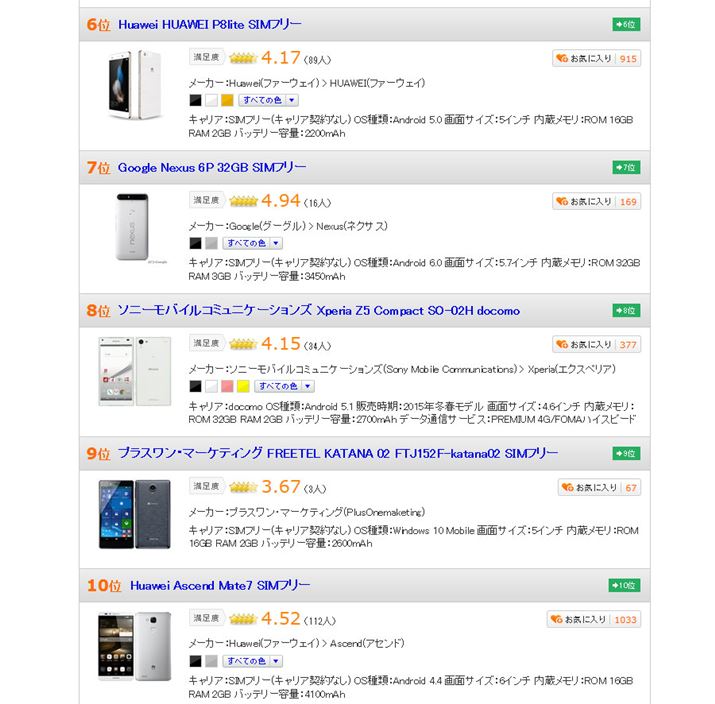Click the green 10位 rank badge
This screenshot has height=704, width=715.
coord(624,585)
